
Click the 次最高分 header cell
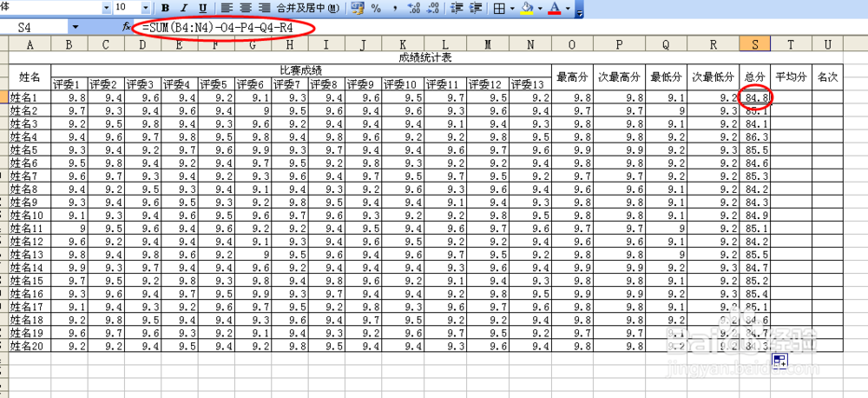pos(619,77)
